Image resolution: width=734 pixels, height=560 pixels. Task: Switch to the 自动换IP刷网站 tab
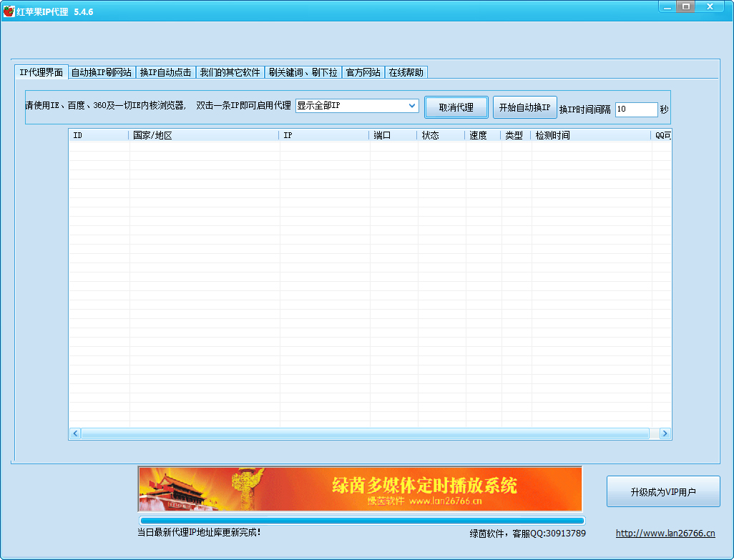(102, 72)
